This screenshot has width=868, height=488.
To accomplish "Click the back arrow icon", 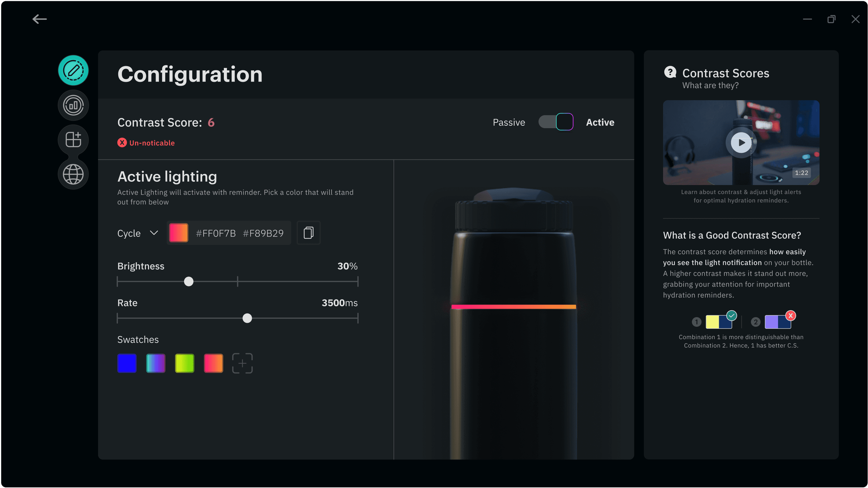I will (x=39, y=19).
